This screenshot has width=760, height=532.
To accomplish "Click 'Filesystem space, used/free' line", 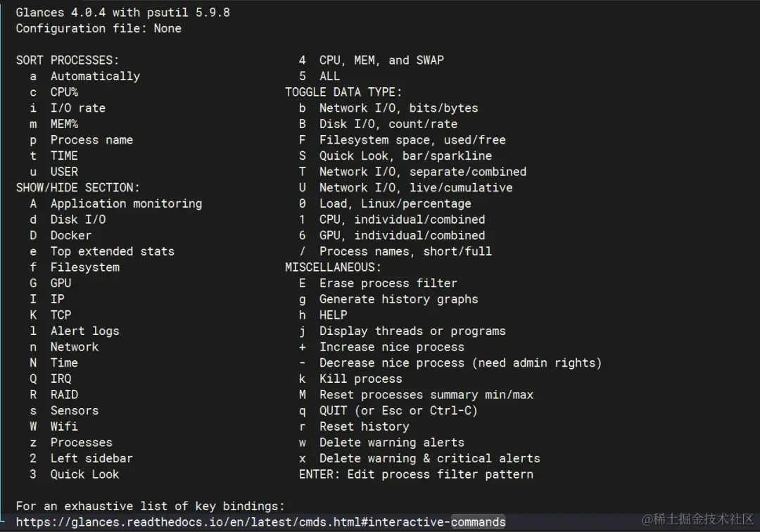I will pyautogui.click(x=403, y=140).
